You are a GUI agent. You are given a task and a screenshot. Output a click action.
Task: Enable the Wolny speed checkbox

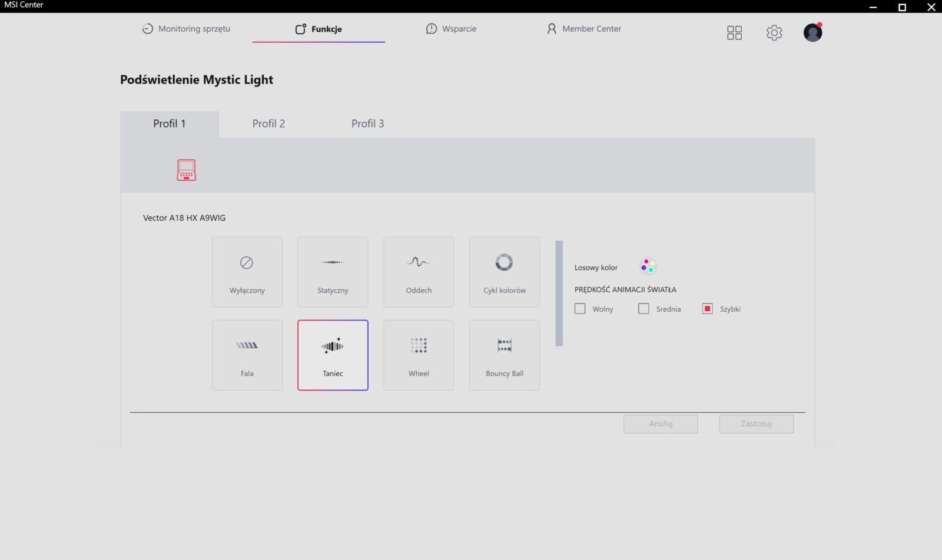pos(580,309)
